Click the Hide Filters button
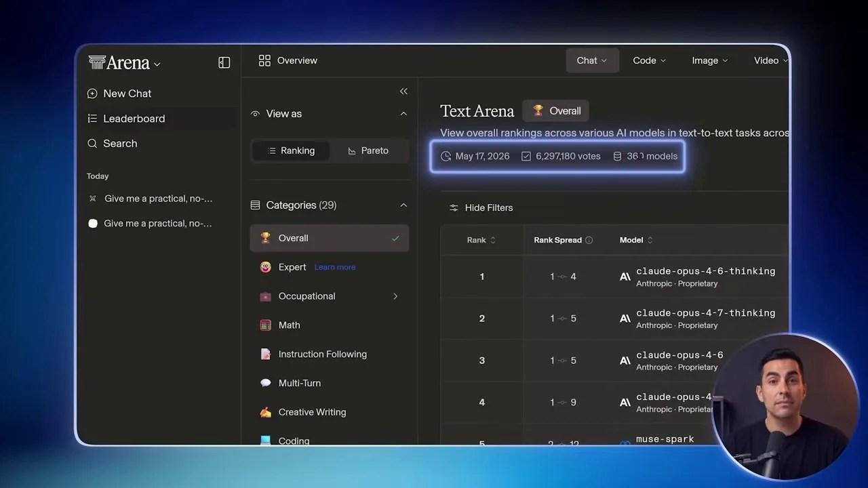The width and height of the screenshot is (868, 488). (x=481, y=207)
